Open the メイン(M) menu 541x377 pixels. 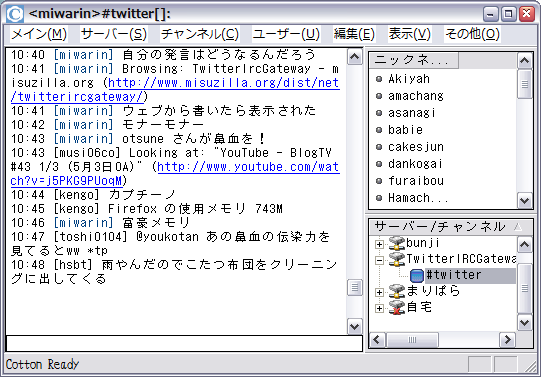[x=39, y=34]
